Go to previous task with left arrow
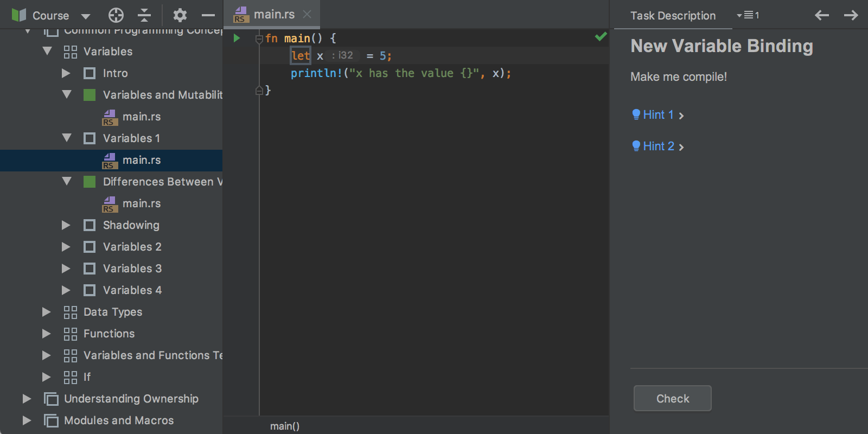 822,15
